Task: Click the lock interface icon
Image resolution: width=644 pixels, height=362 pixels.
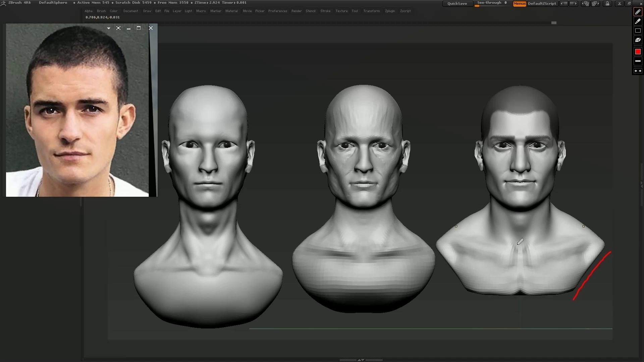Action: tap(607, 4)
